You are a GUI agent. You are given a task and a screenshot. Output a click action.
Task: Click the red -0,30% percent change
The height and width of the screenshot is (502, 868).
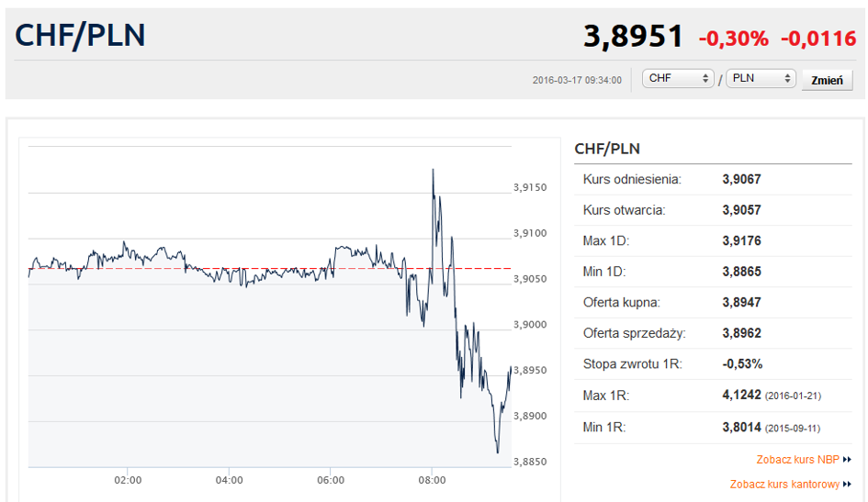[x=733, y=39]
